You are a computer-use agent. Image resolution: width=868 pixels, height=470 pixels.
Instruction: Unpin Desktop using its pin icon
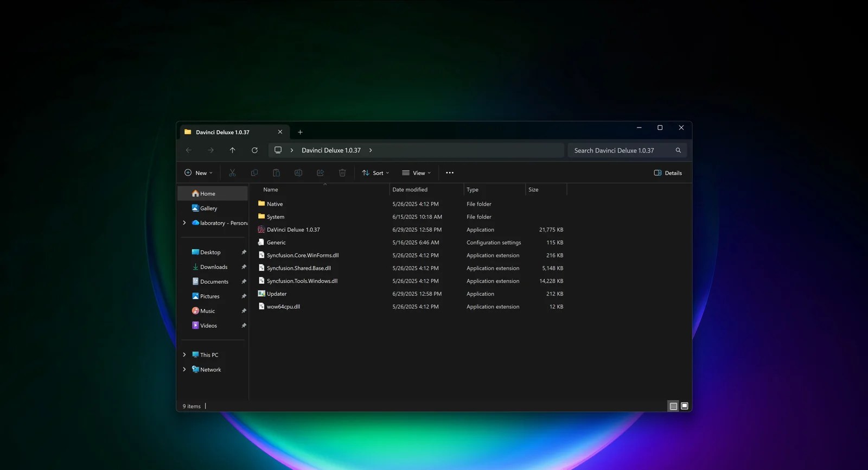point(244,252)
